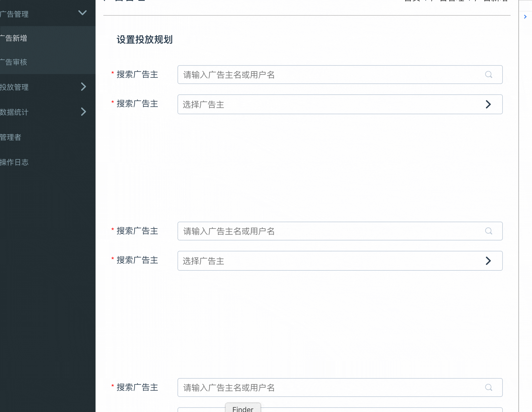The width and height of the screenshot is (532, 412).
Task: Click the 数据统计 sidebar label
Action: click(x=15, y=112)
